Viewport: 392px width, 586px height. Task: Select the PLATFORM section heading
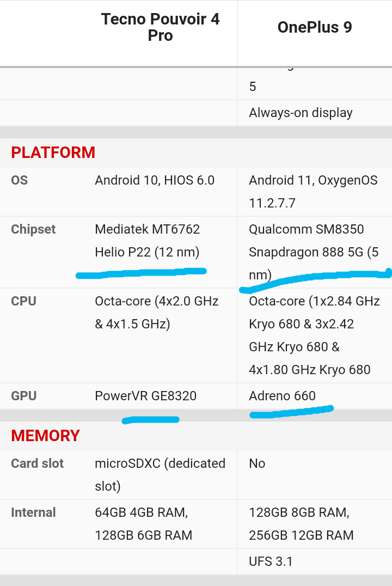click(x=53, y=152)
